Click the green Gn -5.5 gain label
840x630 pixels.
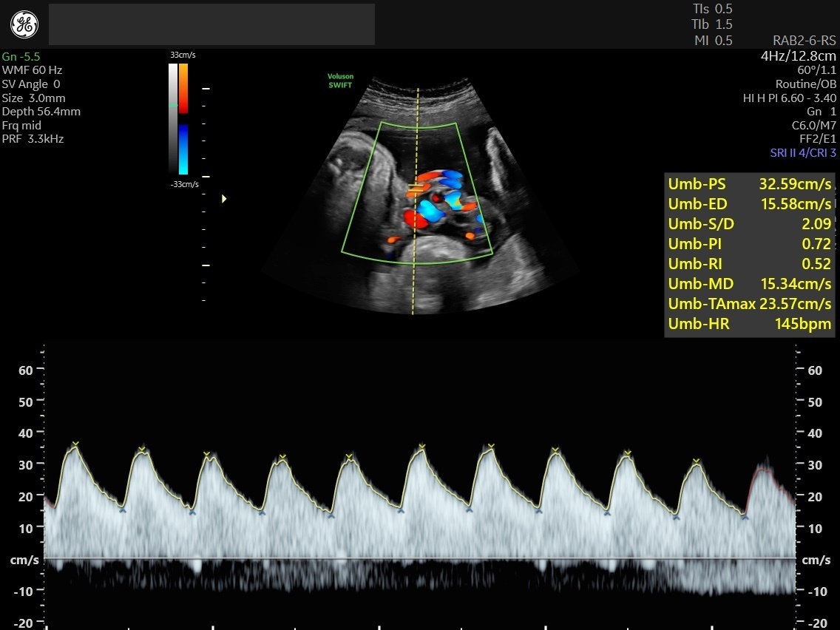click(21, 57)
